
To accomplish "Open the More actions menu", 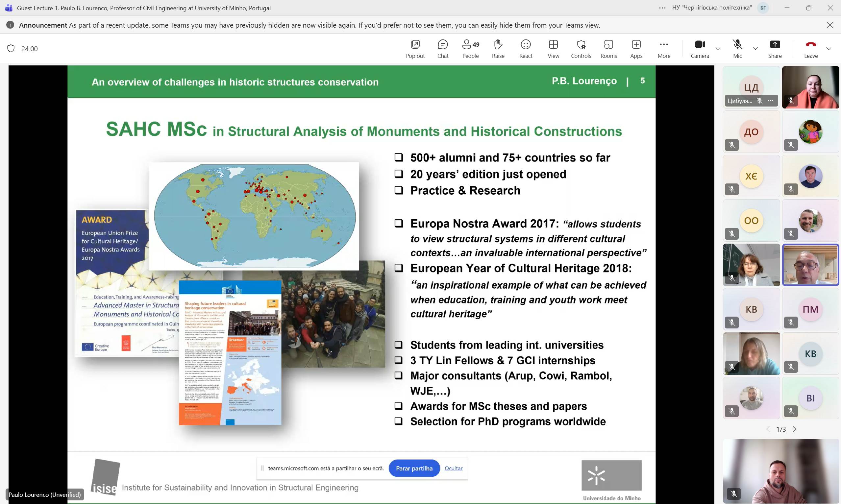I will (663, 49).
